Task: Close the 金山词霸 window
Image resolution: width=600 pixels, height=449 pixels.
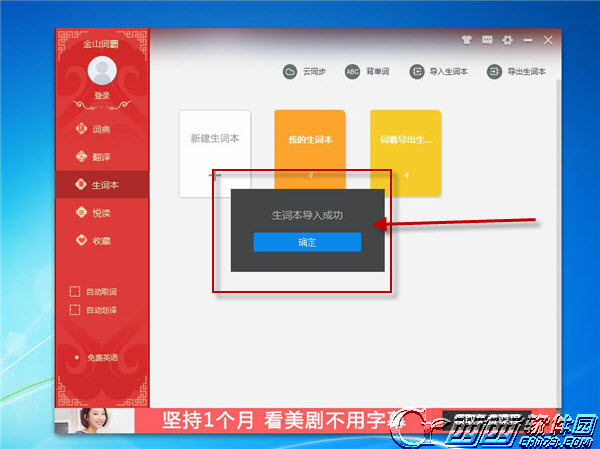Action: [548, 40]
